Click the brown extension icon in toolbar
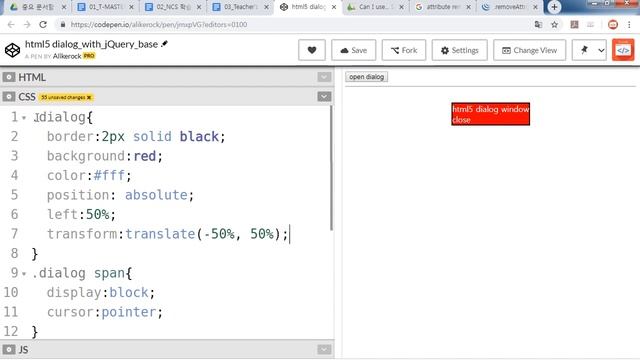 point(574,24)
